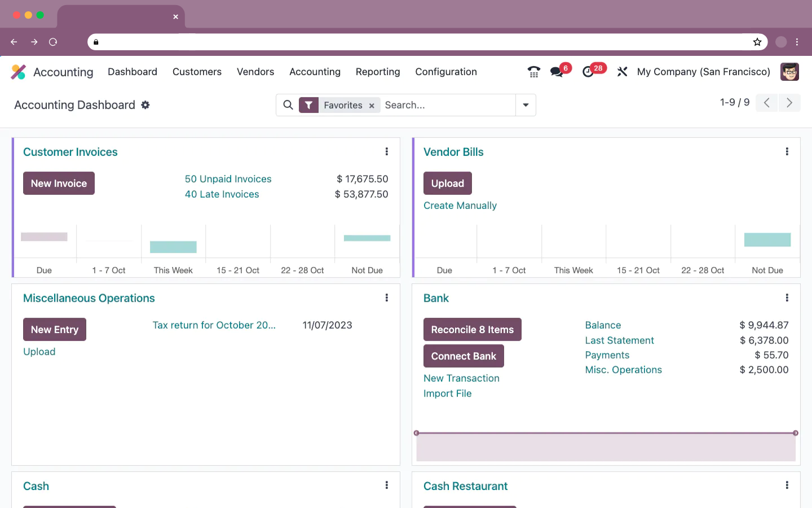
Task: Click the dashboard settings gear icon
Action: (x=145, y=105)
